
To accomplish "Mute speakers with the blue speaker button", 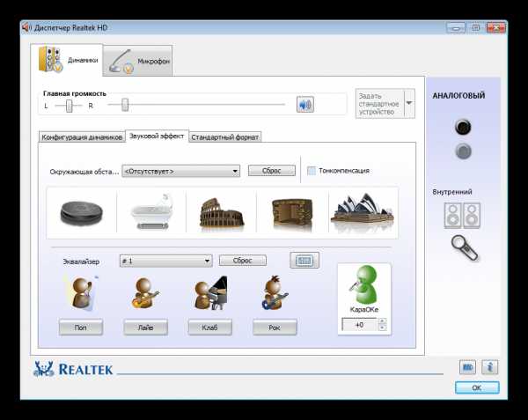I will [x=305, y=105].
